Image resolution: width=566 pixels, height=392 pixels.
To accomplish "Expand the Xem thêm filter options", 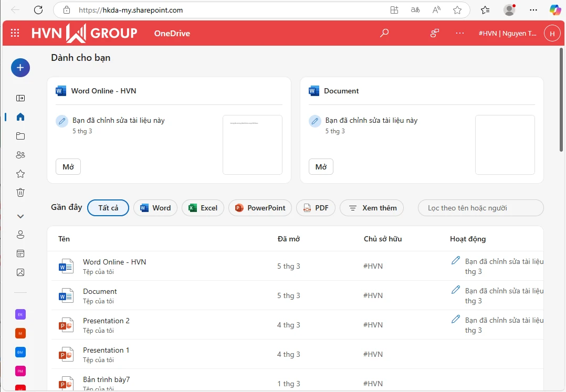I will coord(372,208).
